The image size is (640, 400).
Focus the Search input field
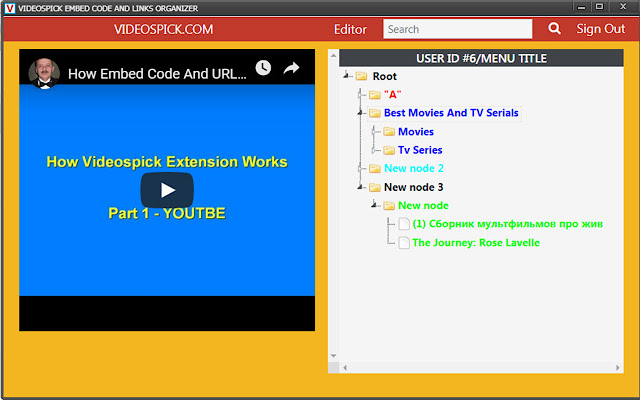(458, 29)
